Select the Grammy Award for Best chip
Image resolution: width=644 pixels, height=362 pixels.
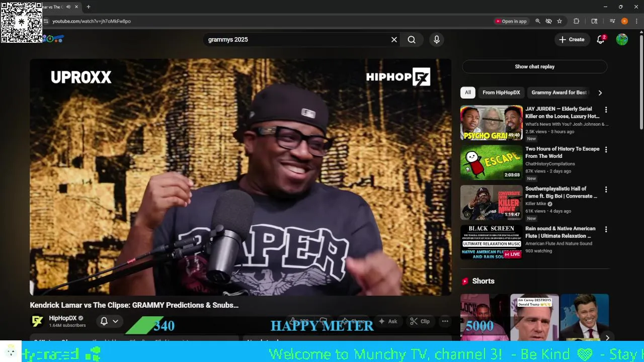point(559,93)
